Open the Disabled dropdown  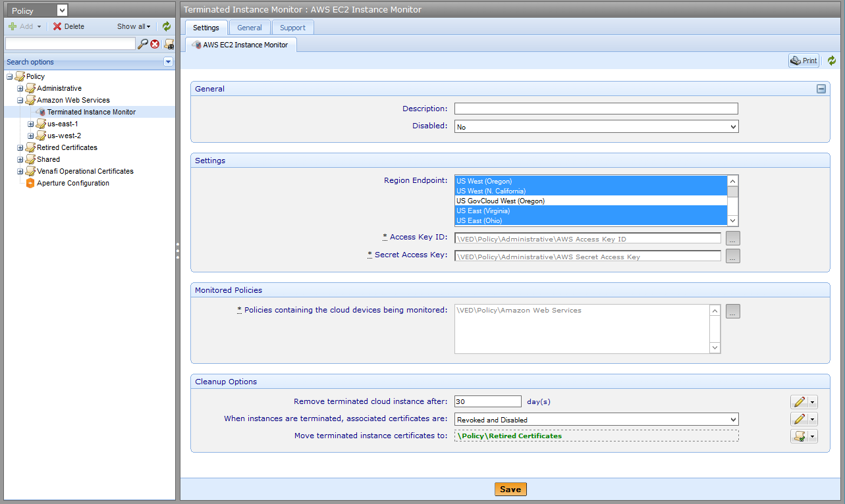[x=596, y=126]
